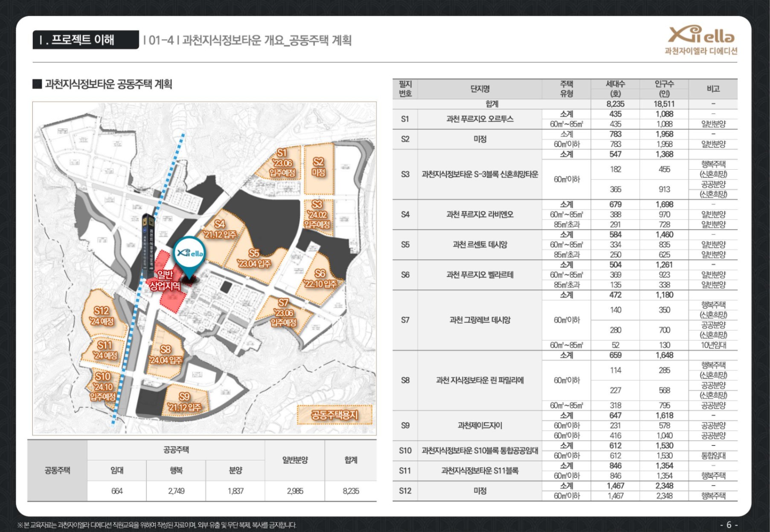Click the Xi ella logo at top right
Viewport: 770px width, 532px height.
[x=701, y=40]
